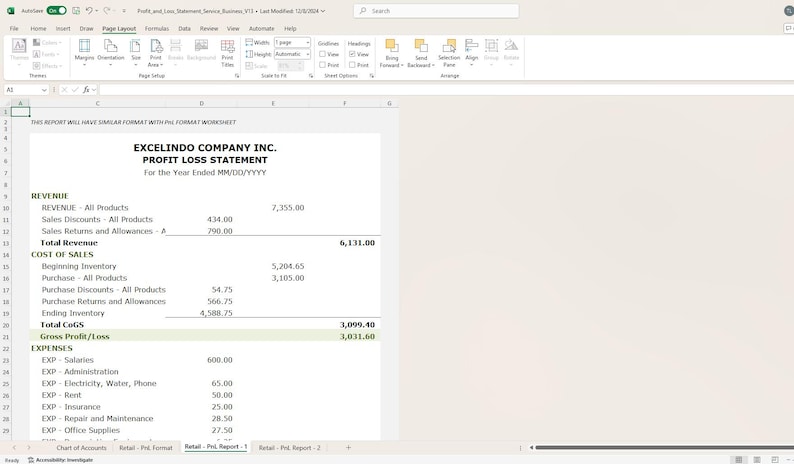794x464 pixels.
Task: Open the Selection Pane
Action: tap(449, 53)
